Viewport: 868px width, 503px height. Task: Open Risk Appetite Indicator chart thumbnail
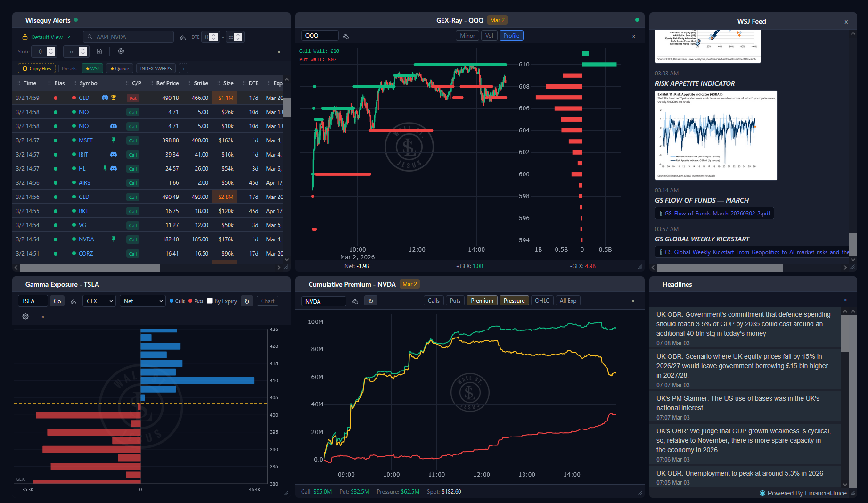[x=716, y=135]
